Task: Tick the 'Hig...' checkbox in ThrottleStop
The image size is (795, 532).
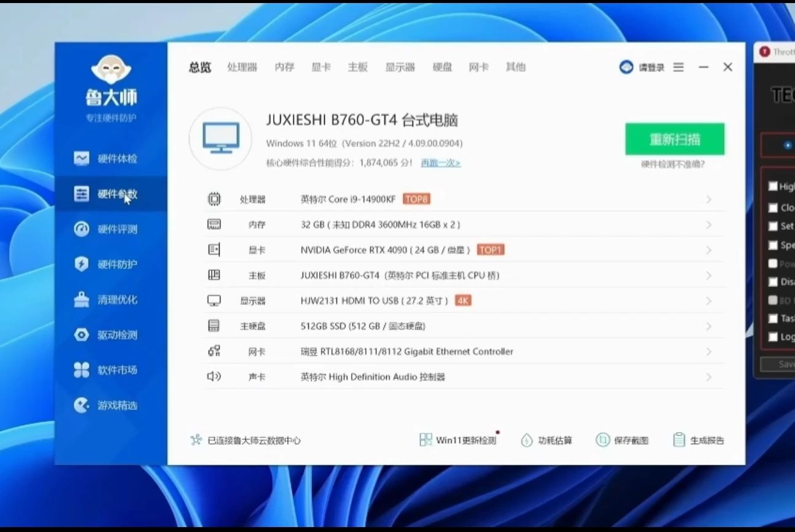Action: tap(773, 186)
